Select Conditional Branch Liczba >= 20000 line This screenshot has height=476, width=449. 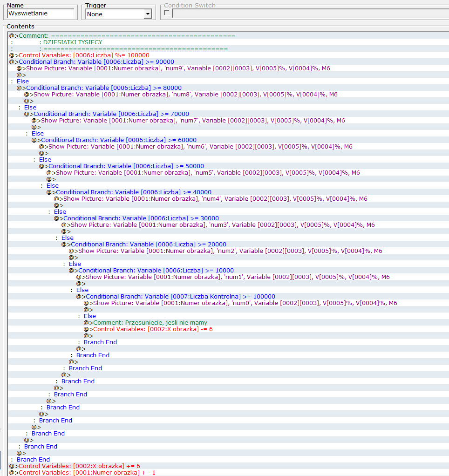143,245
